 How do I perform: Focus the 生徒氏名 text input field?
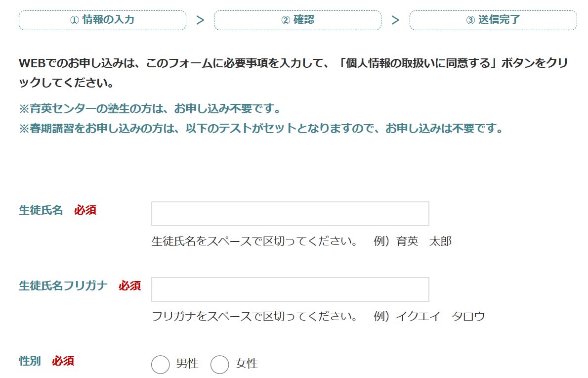click(290, 214)
